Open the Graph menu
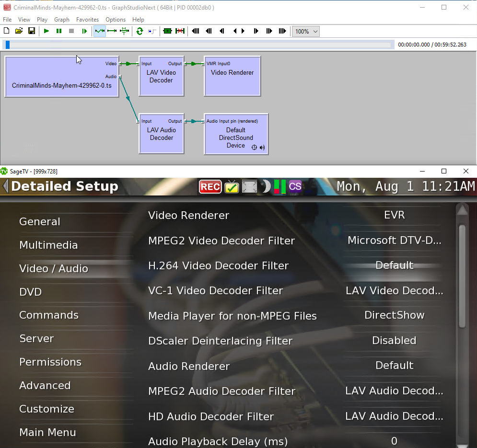The height and width of the screenshot is (448, 477). coord(62,20)
